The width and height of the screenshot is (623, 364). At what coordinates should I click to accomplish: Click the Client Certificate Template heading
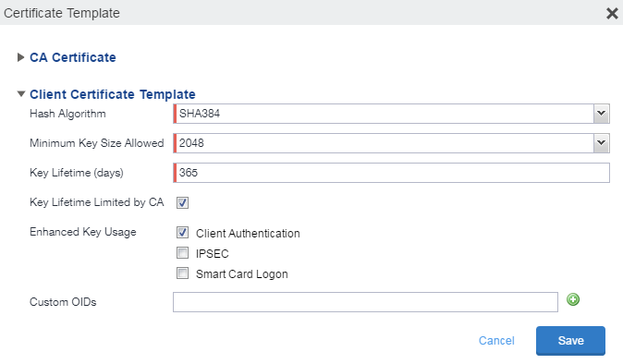(x=113, y=94)
